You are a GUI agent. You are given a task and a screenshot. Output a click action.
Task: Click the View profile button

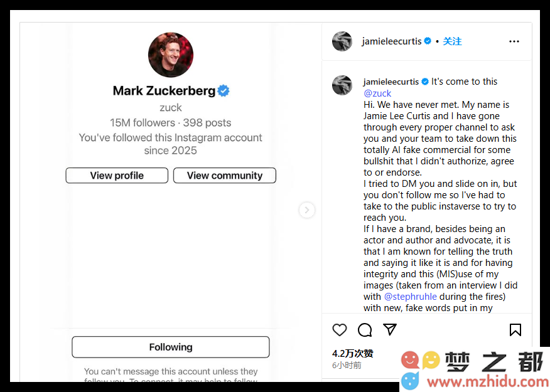pyautogui.click(x=117, y=175)
